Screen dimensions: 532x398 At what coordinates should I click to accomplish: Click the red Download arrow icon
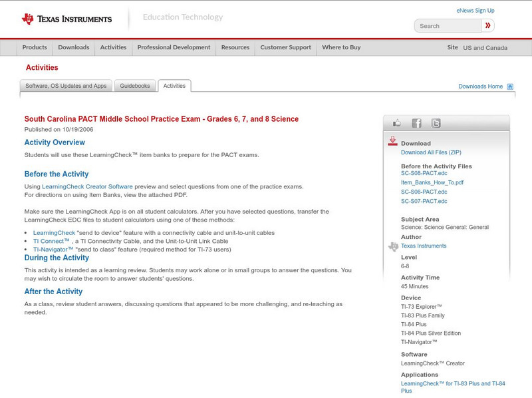[x=392, y=141]
